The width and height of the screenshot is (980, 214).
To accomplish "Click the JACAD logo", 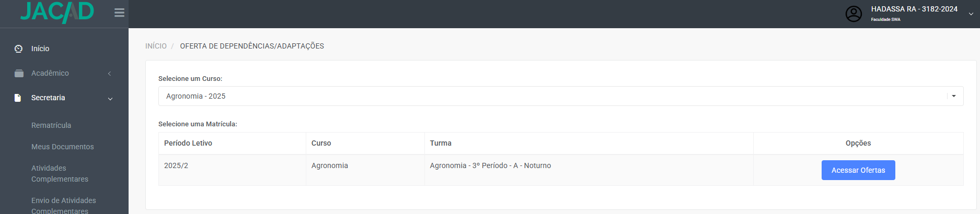I will pos(57,11).
